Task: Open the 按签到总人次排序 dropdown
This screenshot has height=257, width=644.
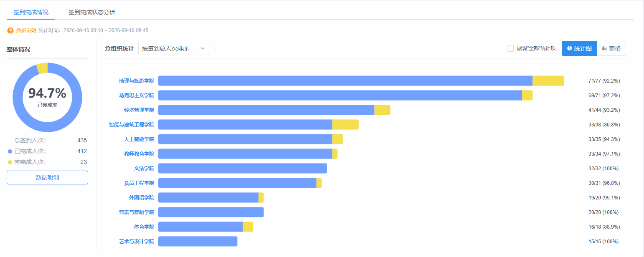Action: pyautogui.click(x=174, y=48)
